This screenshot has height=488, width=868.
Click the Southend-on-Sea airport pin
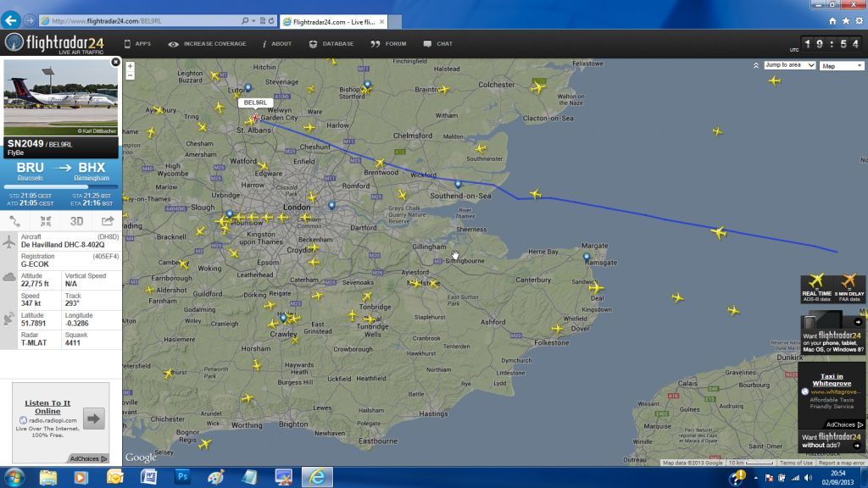458,184
